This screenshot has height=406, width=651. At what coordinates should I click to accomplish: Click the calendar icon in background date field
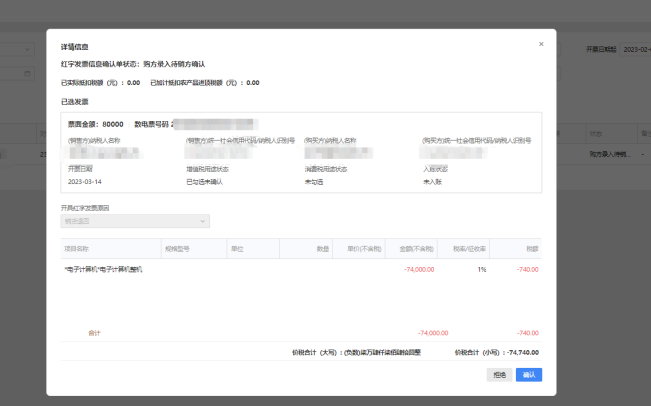pos(27,73)
